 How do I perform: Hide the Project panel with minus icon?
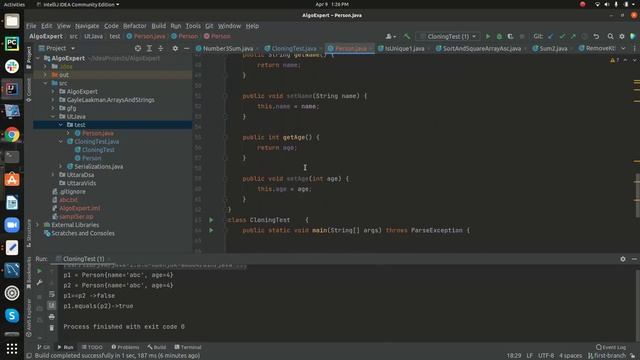187,48
